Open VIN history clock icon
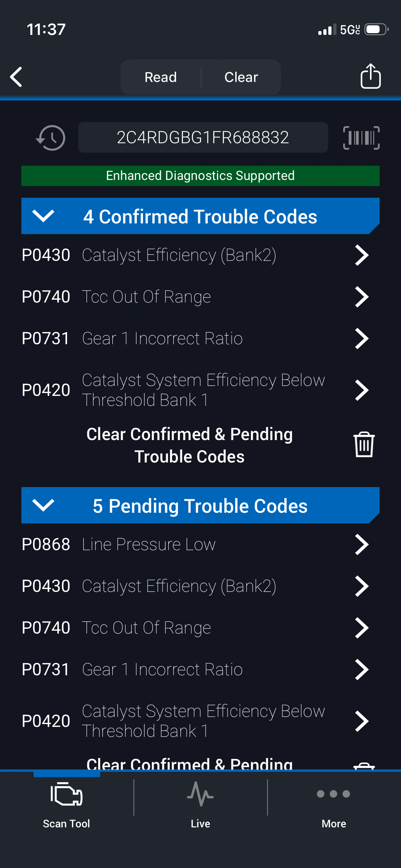 (51, 138)
